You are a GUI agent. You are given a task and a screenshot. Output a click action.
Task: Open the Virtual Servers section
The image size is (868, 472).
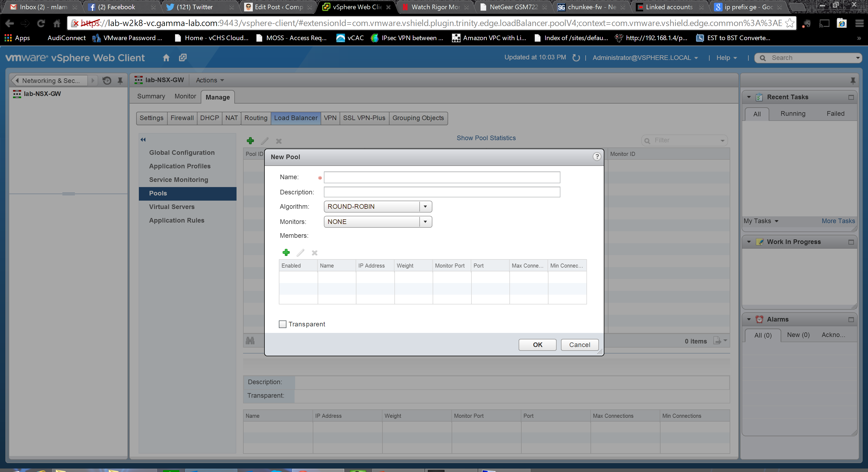tap(171, 207)
